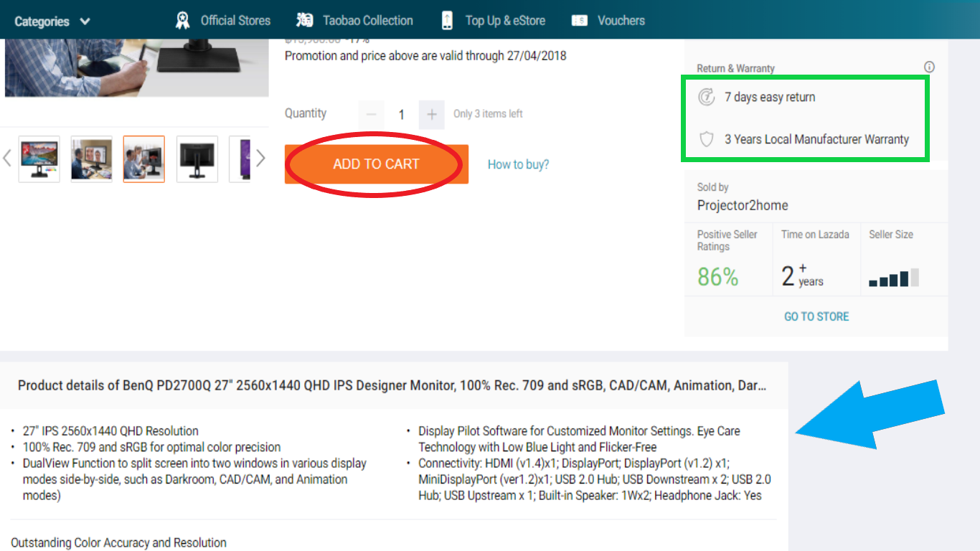The image size is (980, 551).
Task: Click the '2+ years' Time on Lazada value
Action: coord(803,275)
